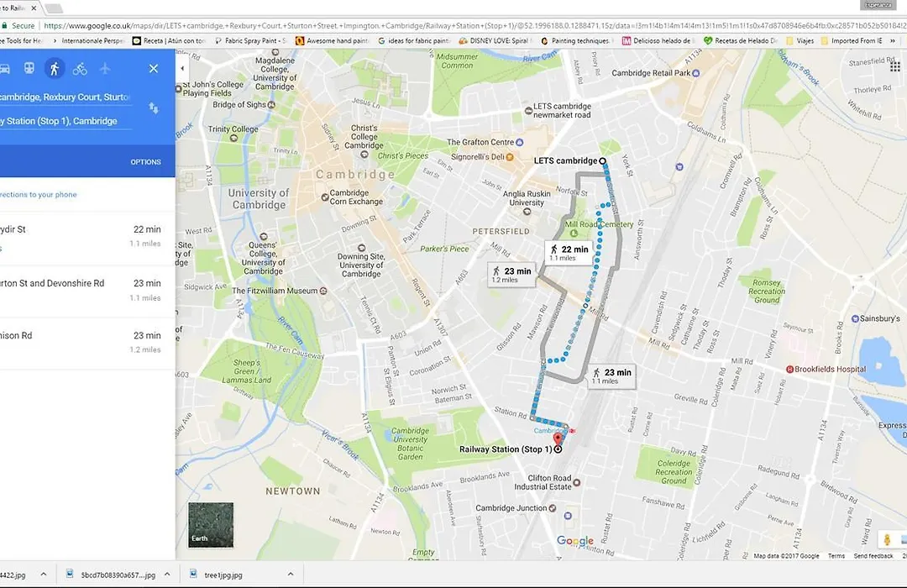Choose the flights travel mode icon
The width and height of the screenshot is (907, 588).
[105, 68]
